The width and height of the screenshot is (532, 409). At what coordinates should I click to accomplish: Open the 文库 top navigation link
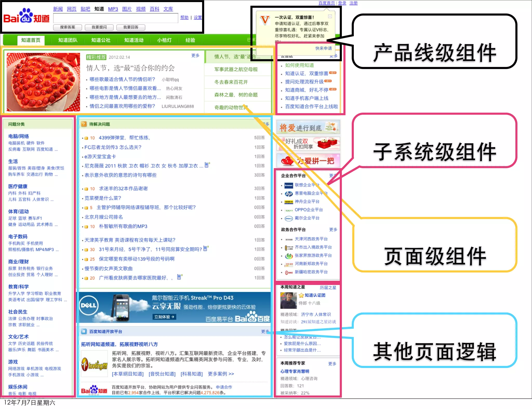pyautogui.click(x=168, y=9)
